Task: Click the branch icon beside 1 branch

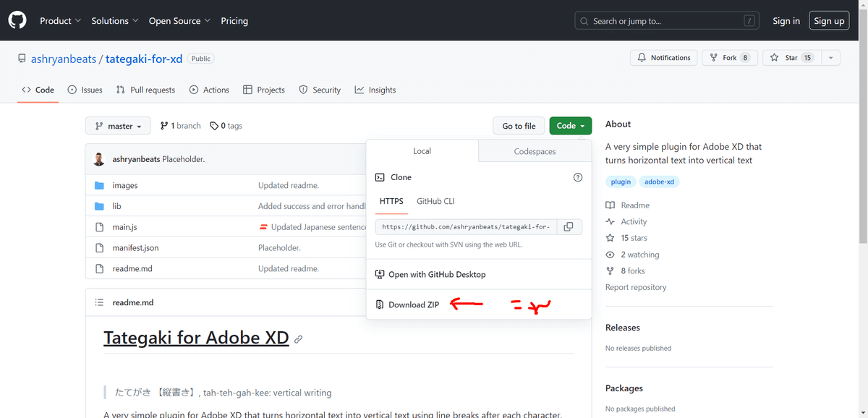Action: point(164,126)
